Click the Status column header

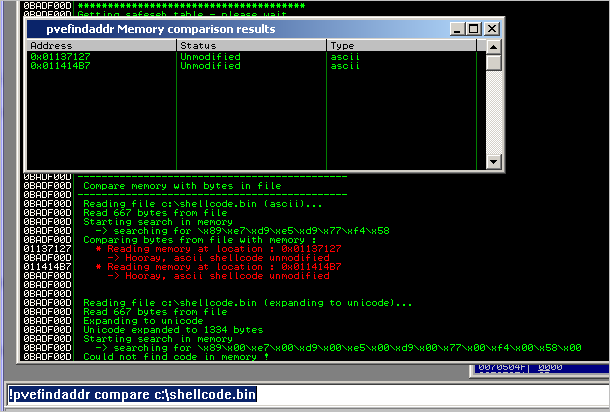pos(252,46)
